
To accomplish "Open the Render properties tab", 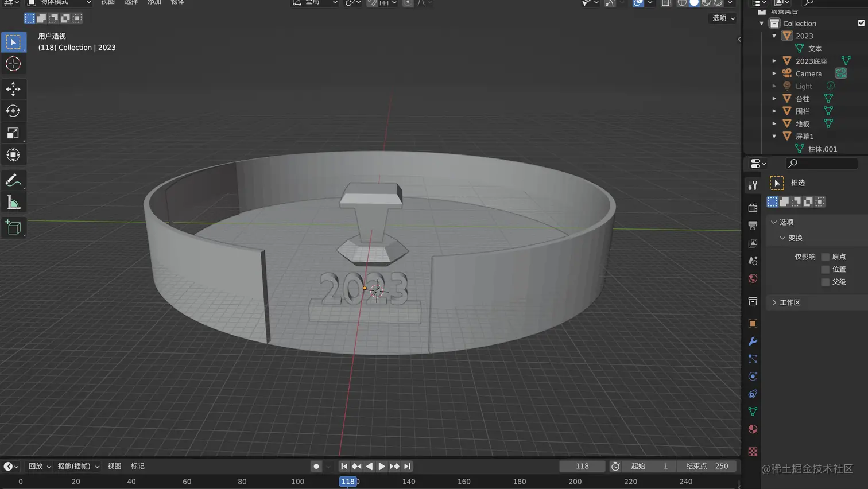I will 753,208.
